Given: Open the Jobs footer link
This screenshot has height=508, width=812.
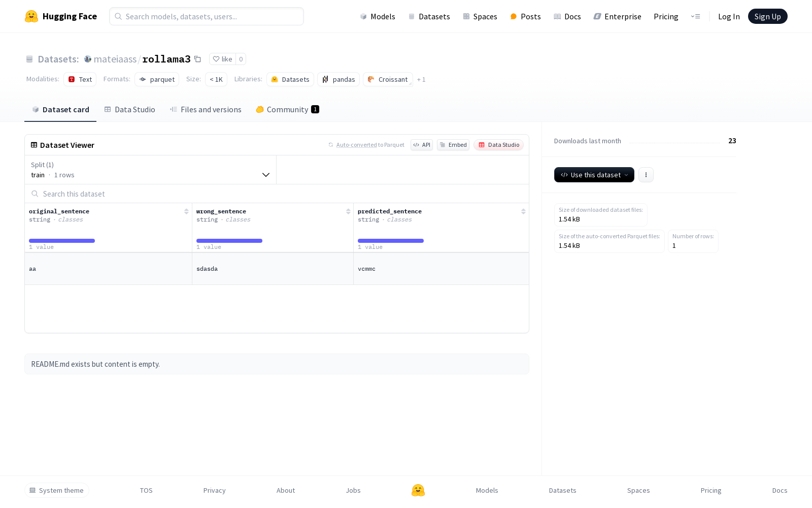Looking at the screenshot, I should (x=353, y=490).
